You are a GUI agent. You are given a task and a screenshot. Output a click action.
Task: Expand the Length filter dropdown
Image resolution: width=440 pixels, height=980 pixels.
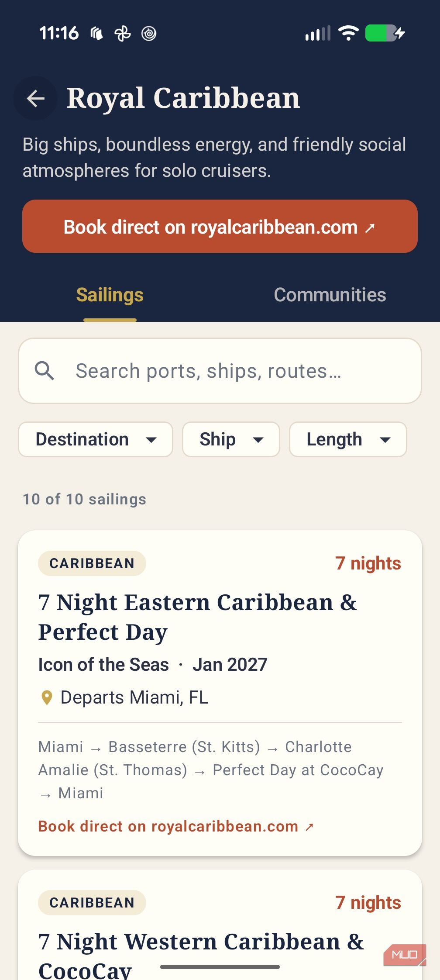click(x=348, y=439)
